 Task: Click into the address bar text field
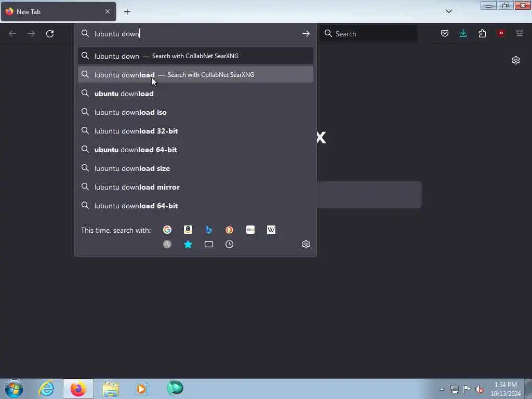pyautogui.click(x=196, y=34)
